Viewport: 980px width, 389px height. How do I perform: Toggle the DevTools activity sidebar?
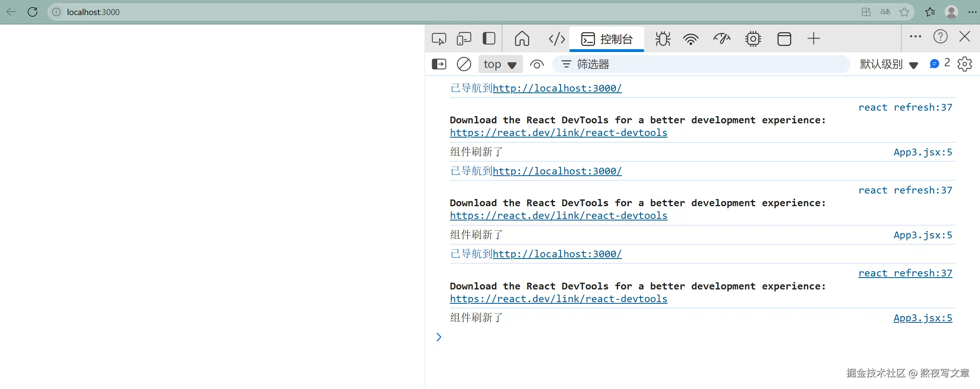489,38
